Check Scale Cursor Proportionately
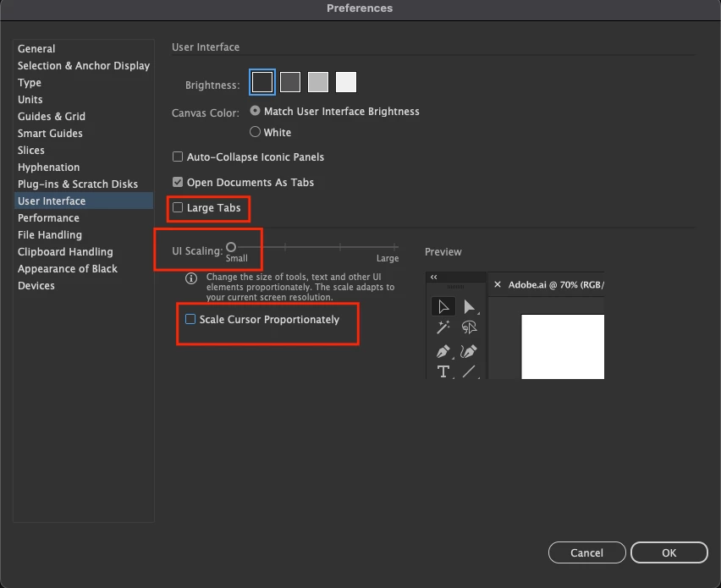 (190, 319)
